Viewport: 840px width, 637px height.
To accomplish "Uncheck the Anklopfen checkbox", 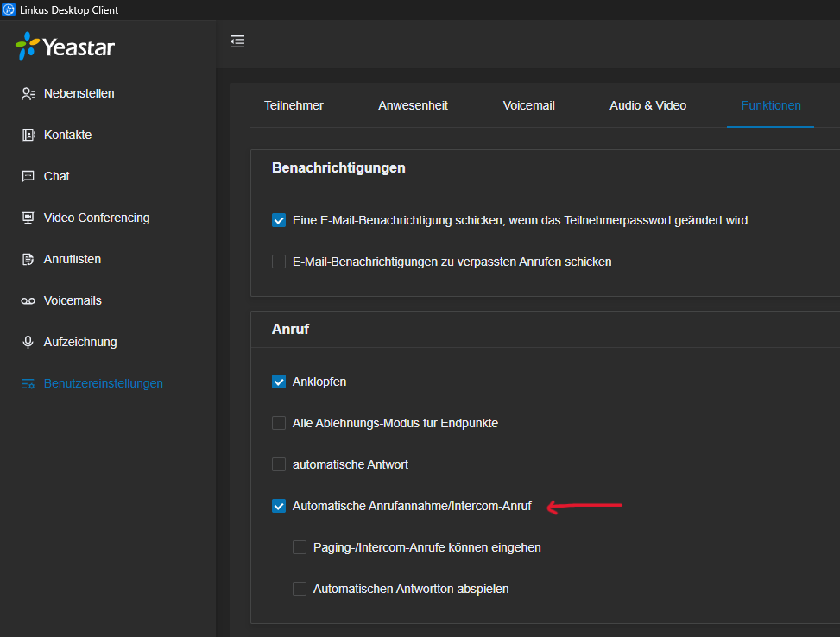I will click(279, 382).
